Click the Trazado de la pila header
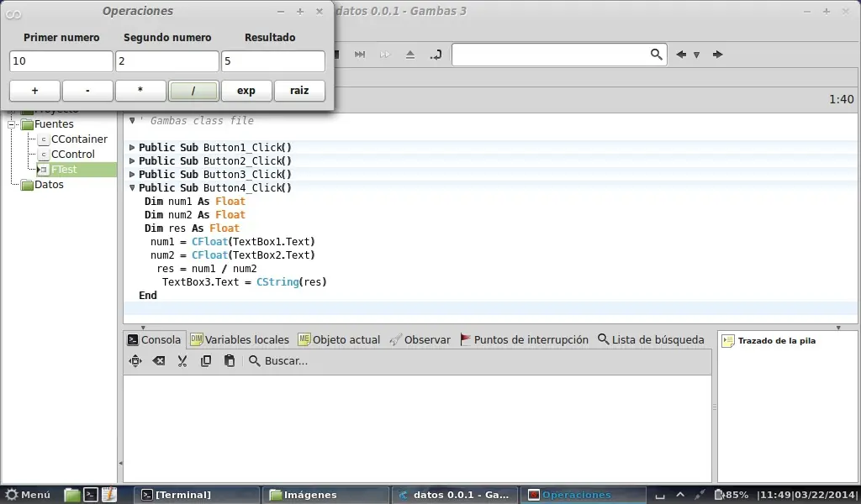The height and width of the screenshot is (504, 861). pos(776,340)
